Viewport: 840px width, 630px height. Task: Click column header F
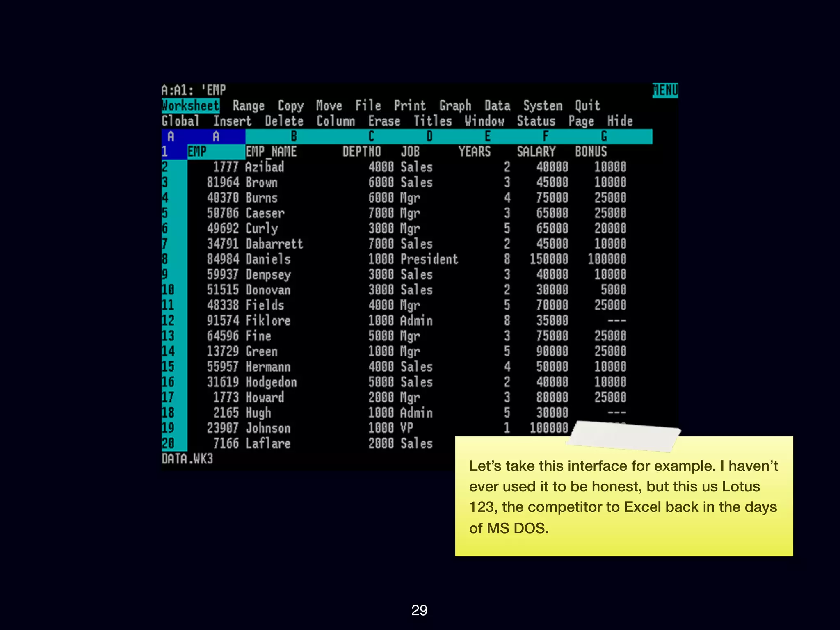coord(546,137)
